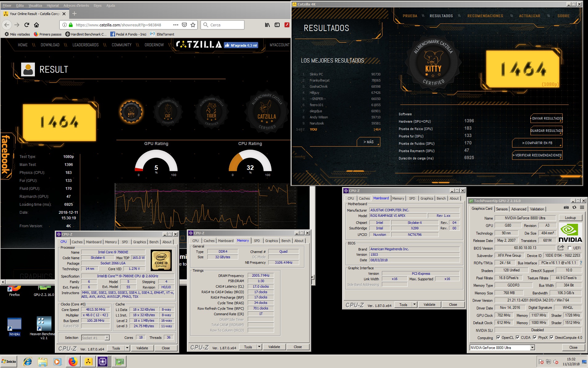This screenshot has height=368, width=588.
Task: Open Caches tab in CPU-Z CPU window
Action: tap(77, 242)
